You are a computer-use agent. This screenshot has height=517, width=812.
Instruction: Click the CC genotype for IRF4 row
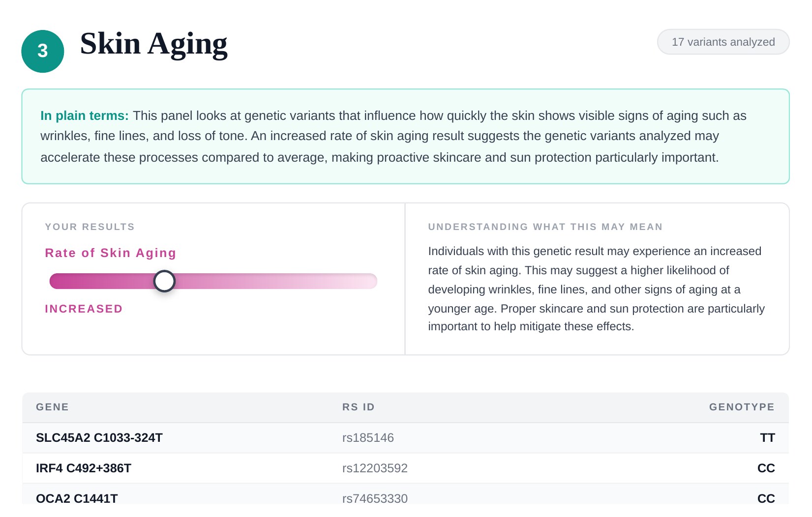tap(766, 468)
